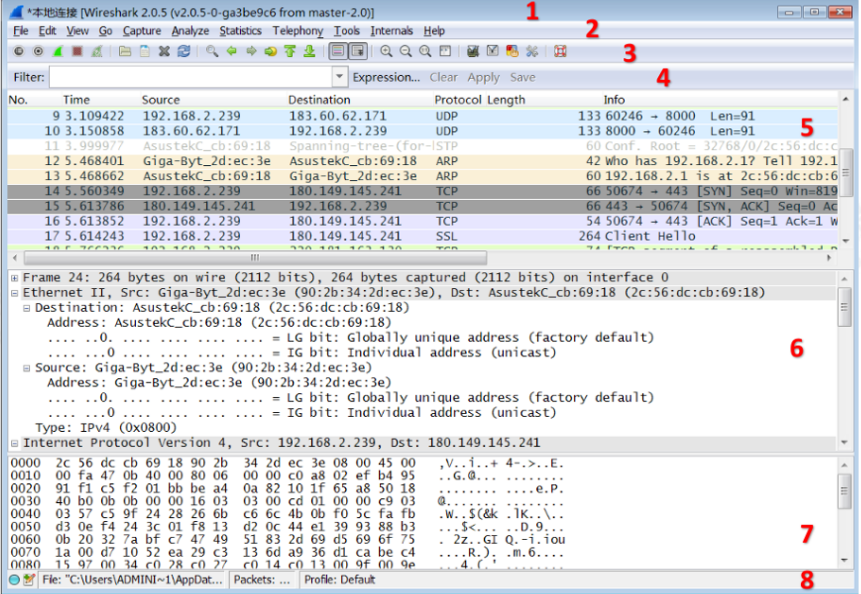Open the Statistics menu
The image size is (861, 594).
click(x=241, y=31)
